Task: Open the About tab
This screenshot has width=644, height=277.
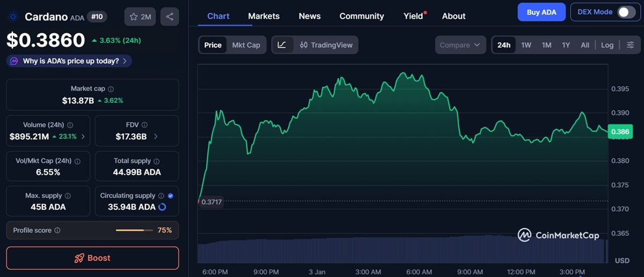Action: [453, 16]
